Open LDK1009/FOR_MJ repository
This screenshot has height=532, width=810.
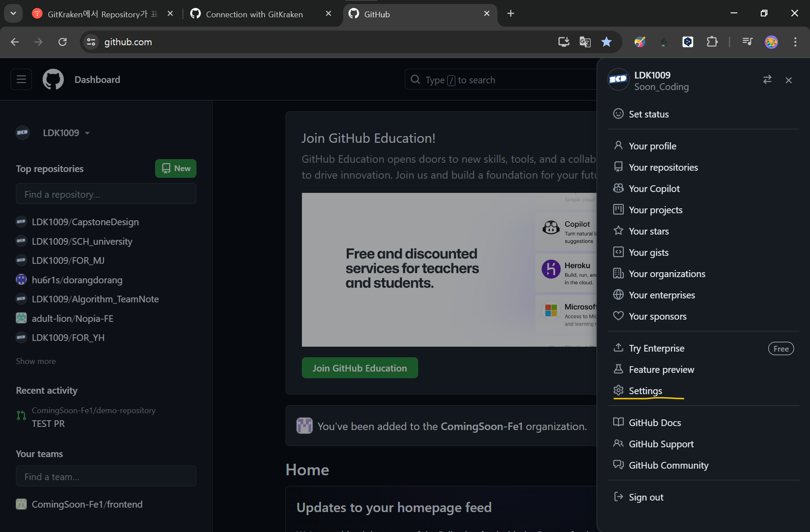tap(68, 260)
